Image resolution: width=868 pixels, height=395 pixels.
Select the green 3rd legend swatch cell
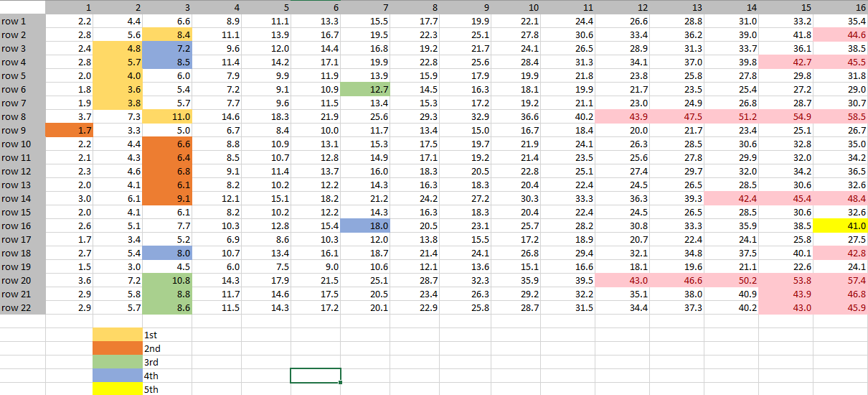(118, 362)
